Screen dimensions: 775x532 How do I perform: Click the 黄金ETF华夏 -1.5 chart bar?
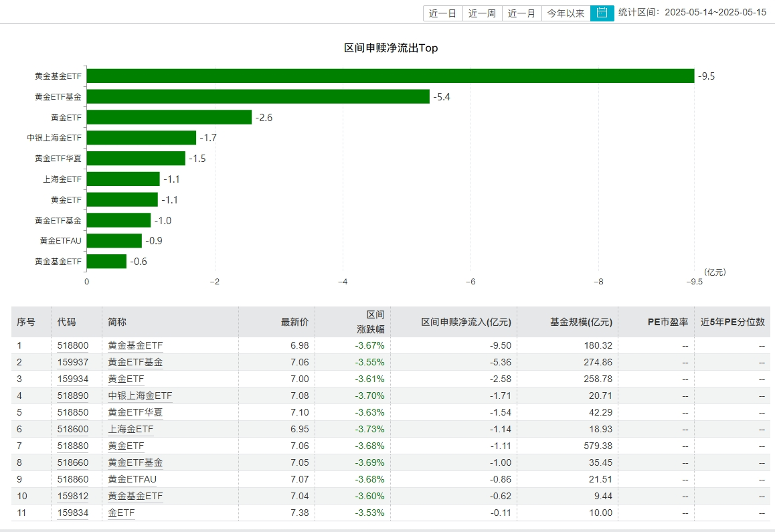(x=136, y=158)
